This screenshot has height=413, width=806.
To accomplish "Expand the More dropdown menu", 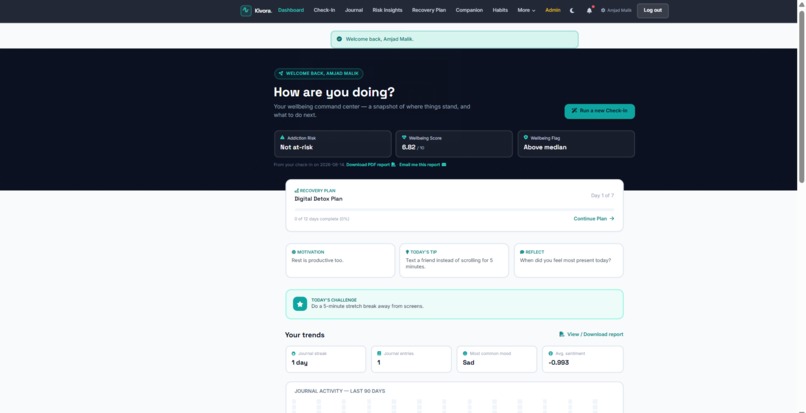I will pyautogui.click(x=526, y=10).
